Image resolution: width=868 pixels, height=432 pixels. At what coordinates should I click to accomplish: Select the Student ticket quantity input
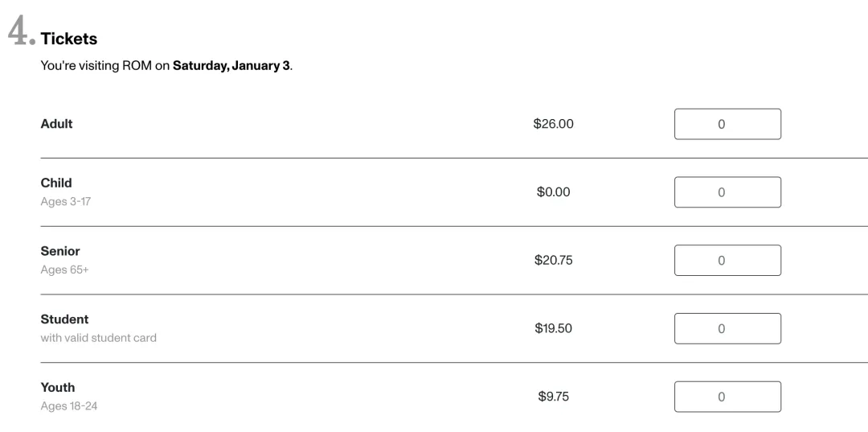[x=727, y=328]
